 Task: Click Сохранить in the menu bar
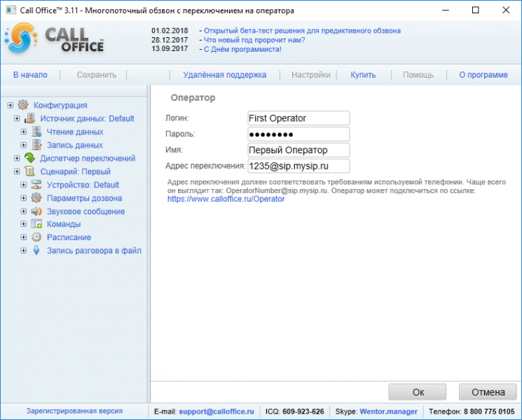tap(97, 75)
